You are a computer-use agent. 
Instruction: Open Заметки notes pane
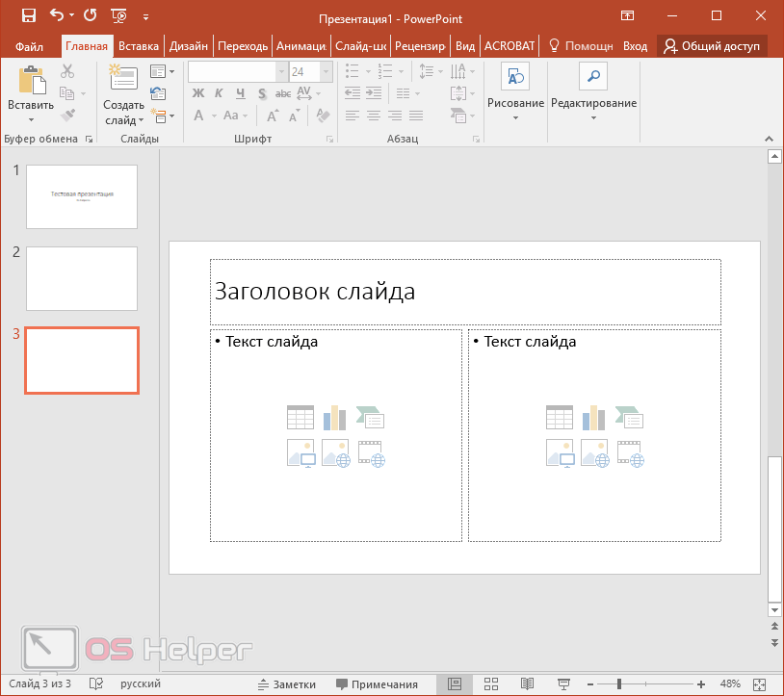point(287,684)
